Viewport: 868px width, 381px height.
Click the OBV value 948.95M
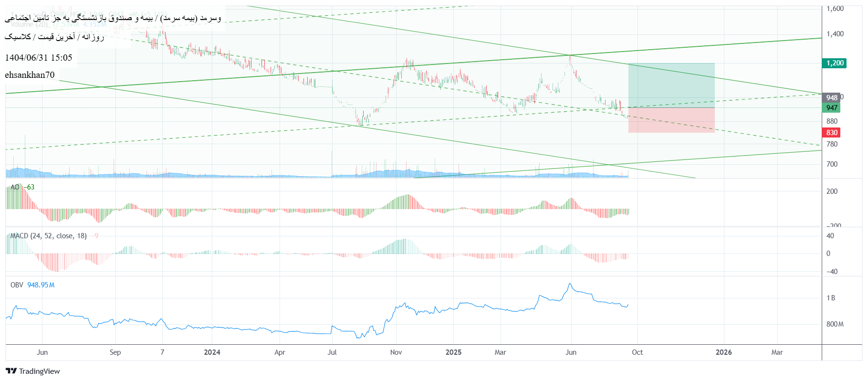[41, 285]
